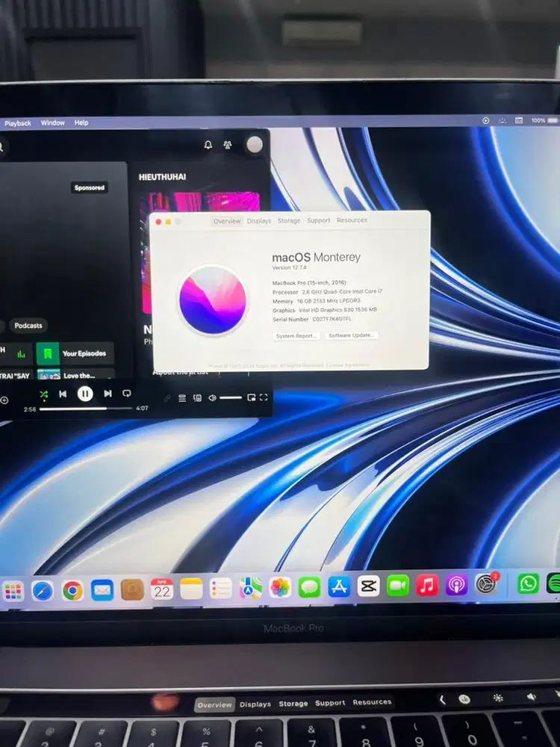The width and height of the screenshot is (560, 747).
Task: Skip to the next track in Spotify
Action: [x=108, y=394]
